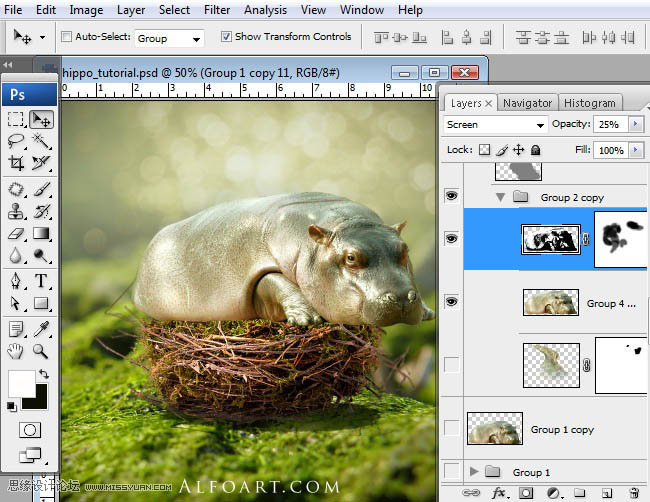Select the Rectangular Marquee tool

17,120
